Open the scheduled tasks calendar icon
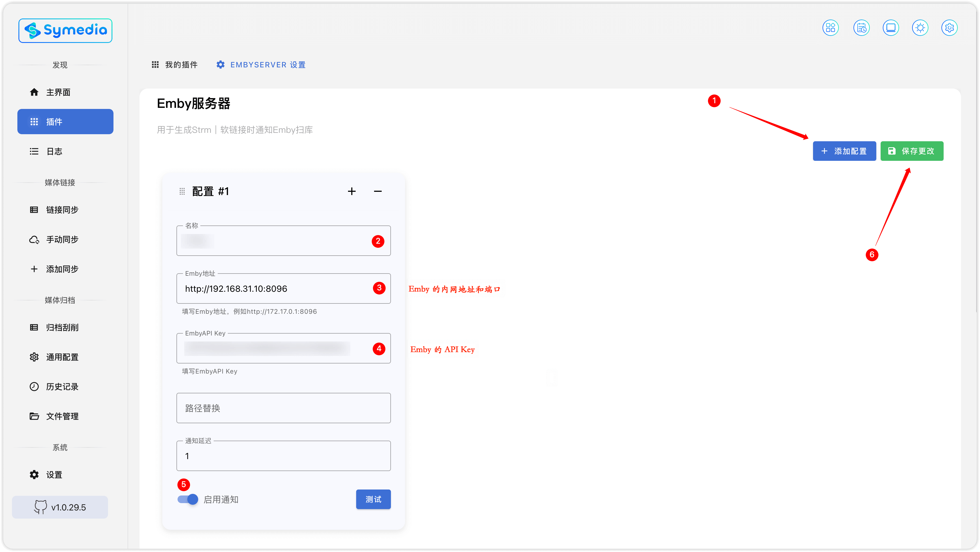Viewport: 980px width, 552px height. point(861,28)
